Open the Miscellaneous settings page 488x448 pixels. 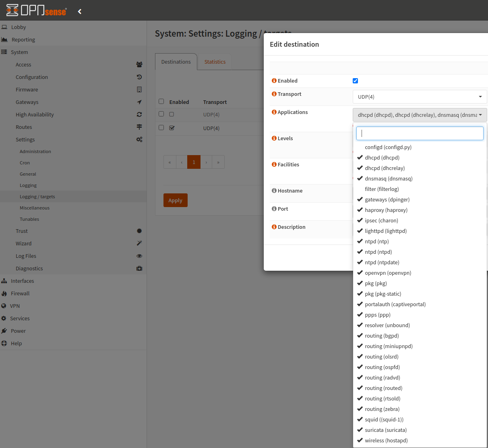(x=35, y=208)
